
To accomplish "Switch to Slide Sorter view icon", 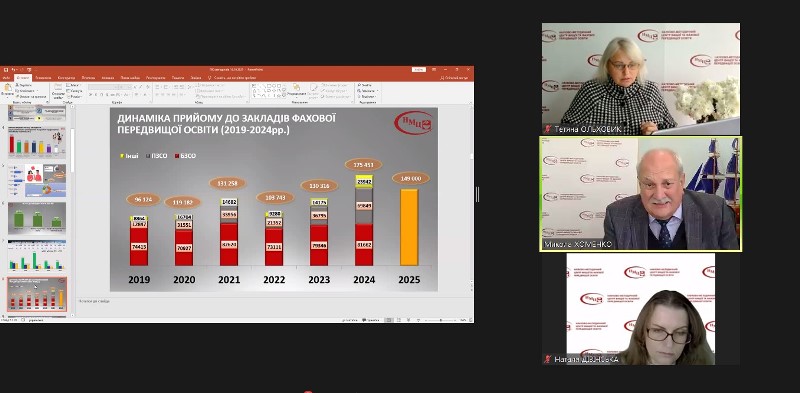I will click(399, 320).
